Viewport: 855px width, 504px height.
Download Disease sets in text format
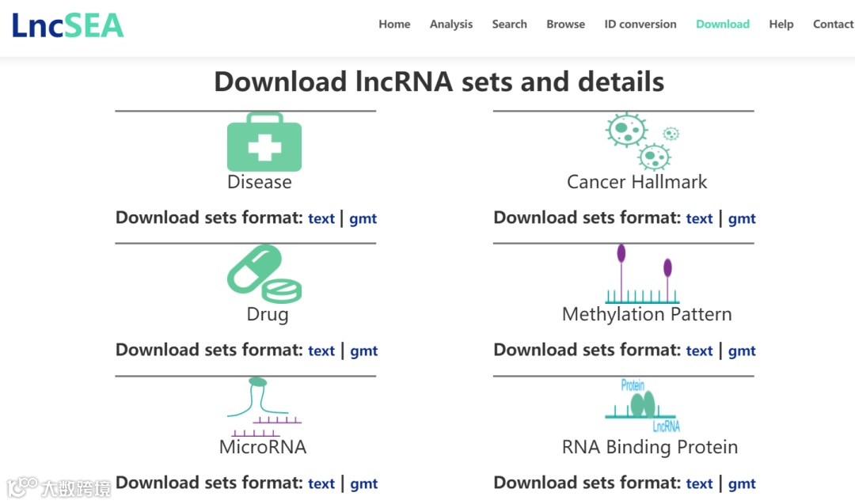point(321,219)
